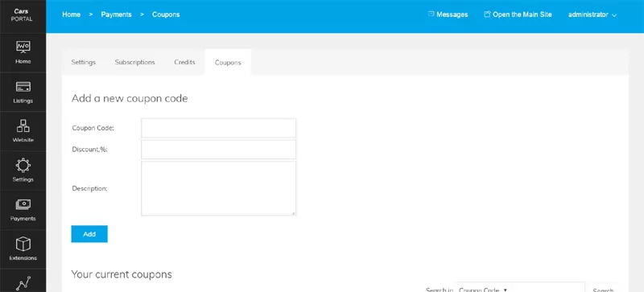Expand the administrator account menu
The width and height of the screenshot is (644, 292).
[x=592, y=14]
